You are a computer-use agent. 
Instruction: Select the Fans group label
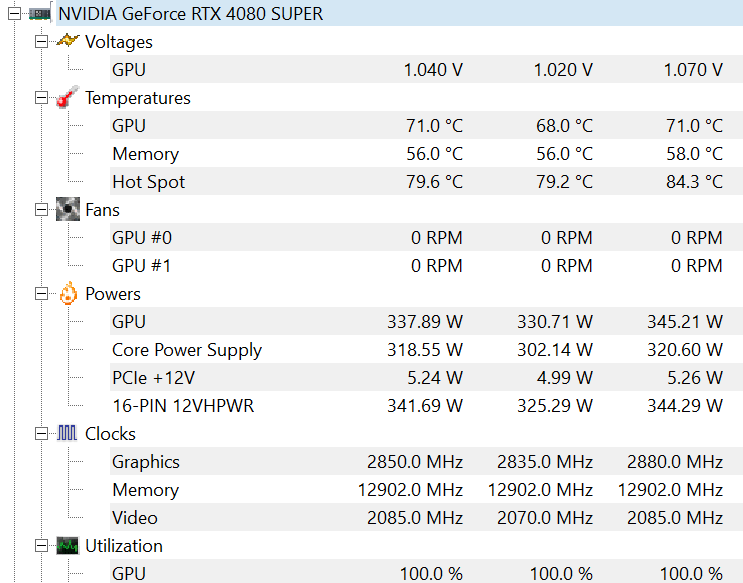tap(102, 210)
